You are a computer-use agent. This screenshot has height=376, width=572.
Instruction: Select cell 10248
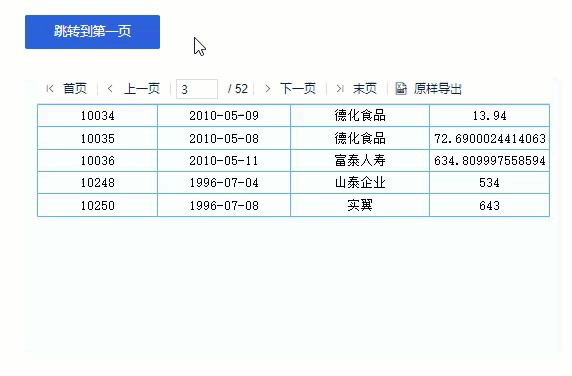[x=97, y=182]
